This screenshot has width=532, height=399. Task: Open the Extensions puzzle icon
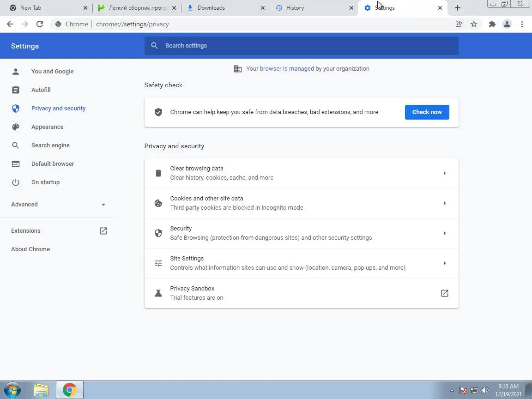tap(492, 24)
